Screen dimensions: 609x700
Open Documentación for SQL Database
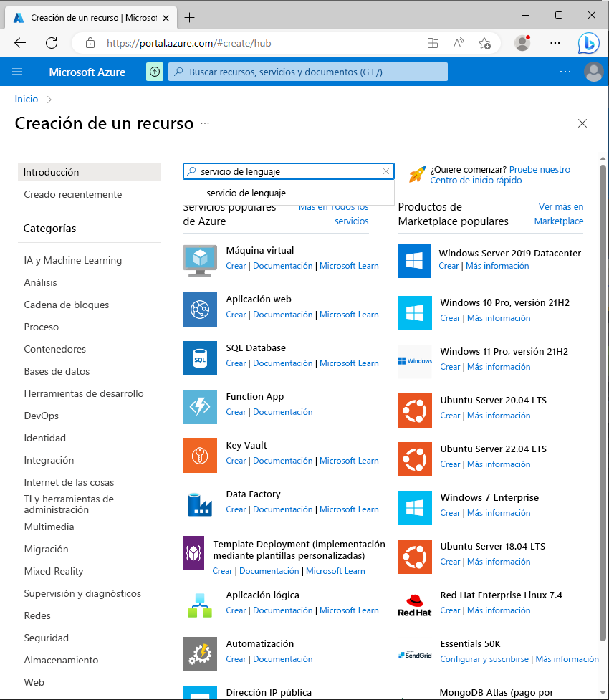(x=282, y=363)
